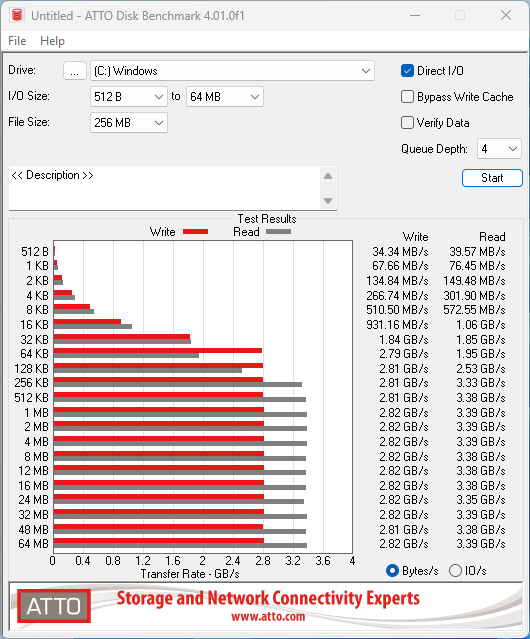The height and width of the screenshot is (639, 530).
Task: Select the Bytes/s radio button
Action: (x=392, y=571)
